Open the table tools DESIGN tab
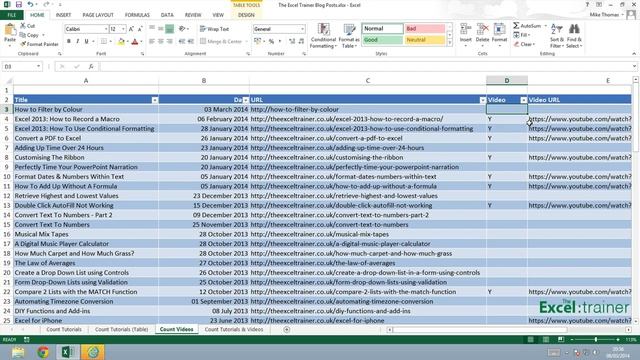 click(246, 15)
